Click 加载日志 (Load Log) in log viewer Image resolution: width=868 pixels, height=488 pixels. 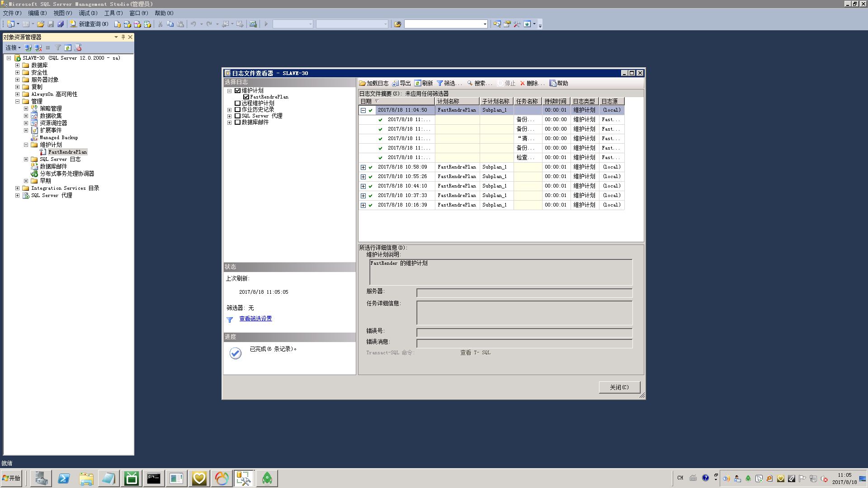point(374,83)
